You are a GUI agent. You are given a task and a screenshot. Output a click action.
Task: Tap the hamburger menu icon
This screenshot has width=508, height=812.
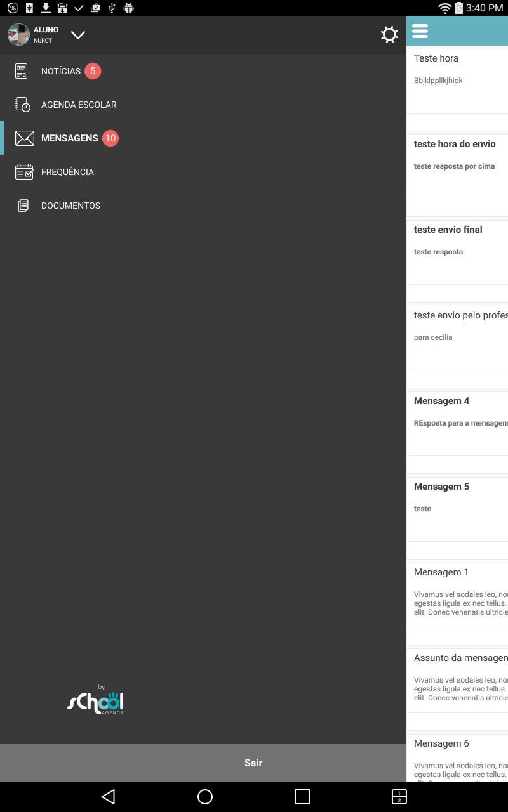420,31
